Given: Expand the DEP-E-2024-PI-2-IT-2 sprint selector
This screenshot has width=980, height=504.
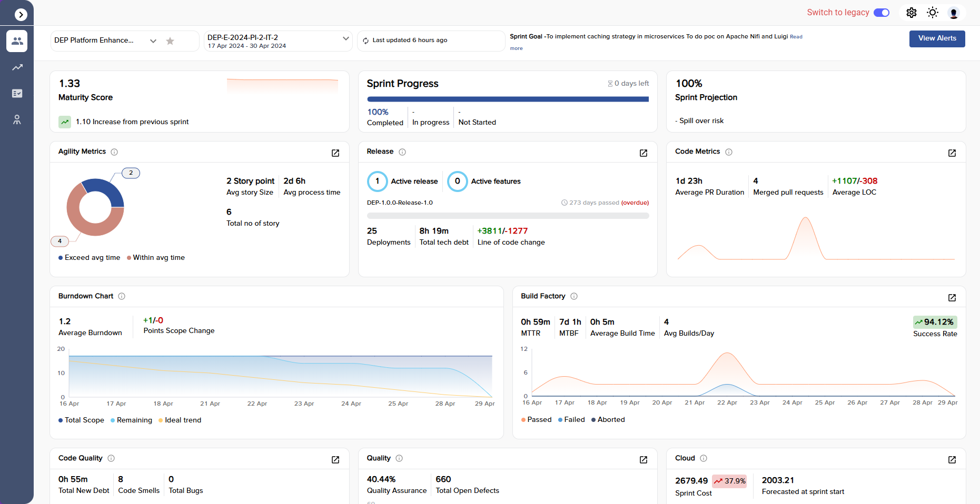Looking at the screenshot, I should (346, 38).
